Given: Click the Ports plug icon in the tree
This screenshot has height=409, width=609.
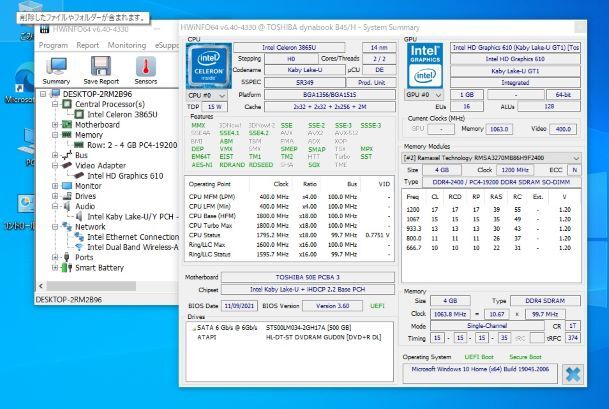Looking at the screenshot, I should pos(67,257).
